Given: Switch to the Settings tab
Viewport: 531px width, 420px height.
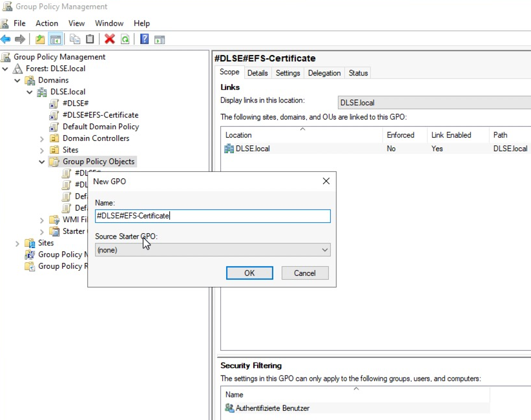Looking at the screenshot, I should point(287,73).
